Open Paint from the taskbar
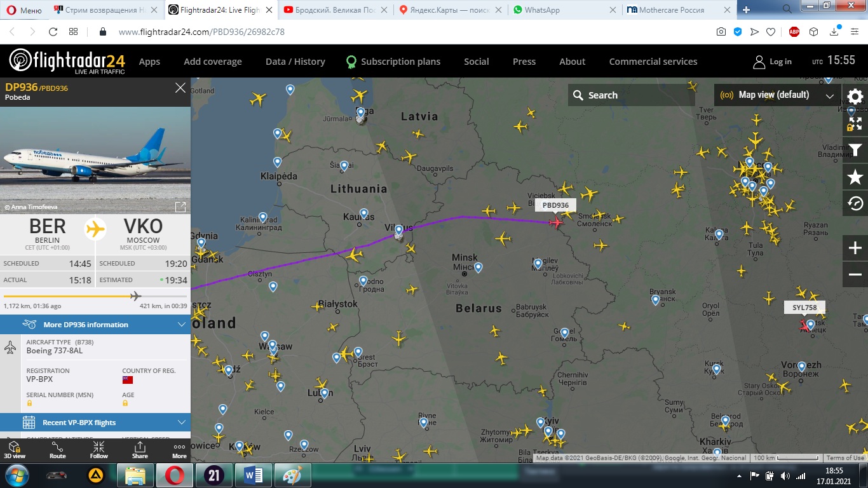The image size is (868, 488). (293, 475)
